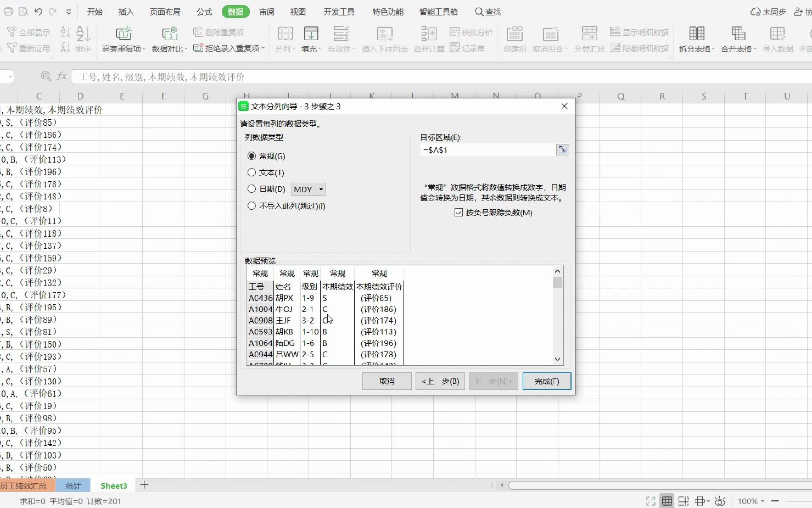Click the 创建组 group icon
812x508 pixels.
(515, 34)
